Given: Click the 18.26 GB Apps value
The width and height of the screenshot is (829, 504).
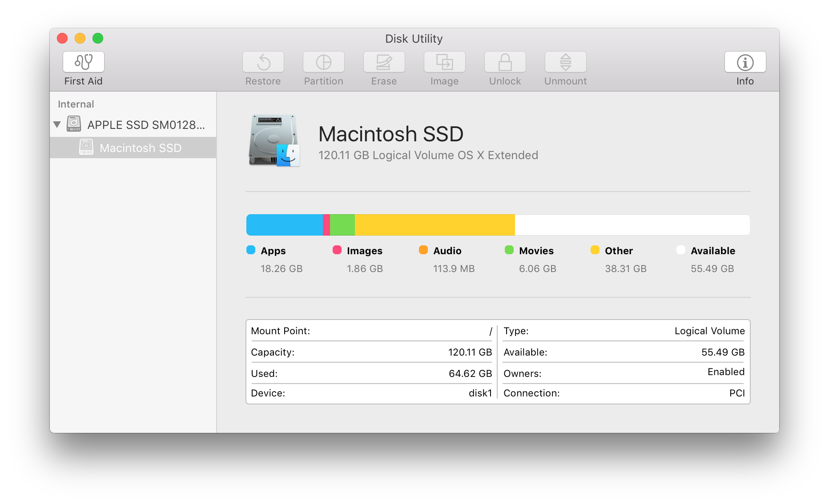Looking at the screenshot, I should pyautogui.click(x=282, y=269).
